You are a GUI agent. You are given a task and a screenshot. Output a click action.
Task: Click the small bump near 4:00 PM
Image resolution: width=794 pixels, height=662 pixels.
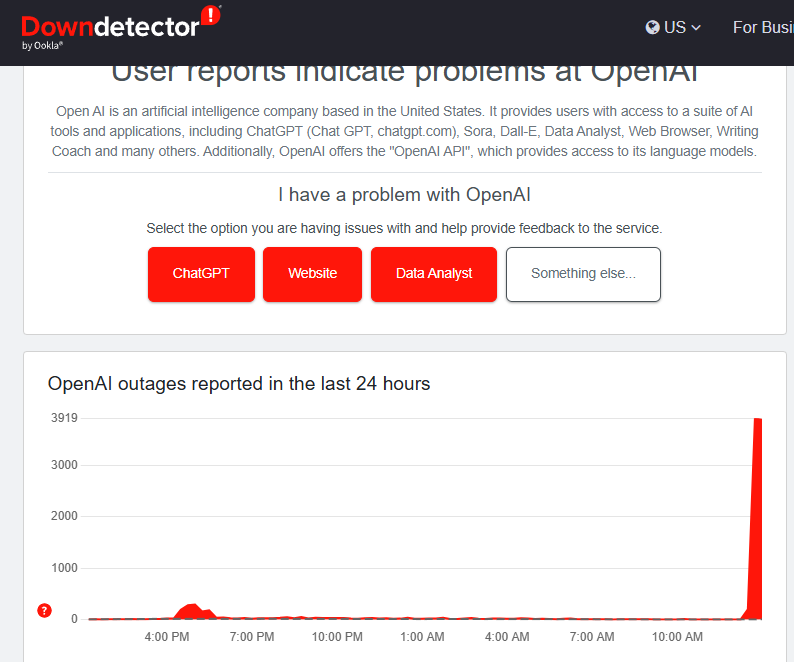point(194,611)
